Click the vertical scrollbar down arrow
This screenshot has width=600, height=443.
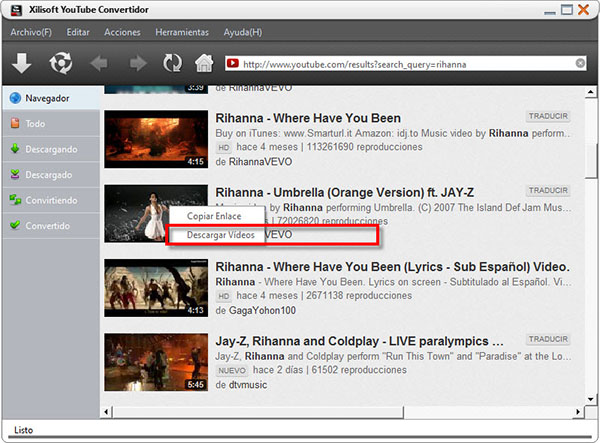coord(590,399)
